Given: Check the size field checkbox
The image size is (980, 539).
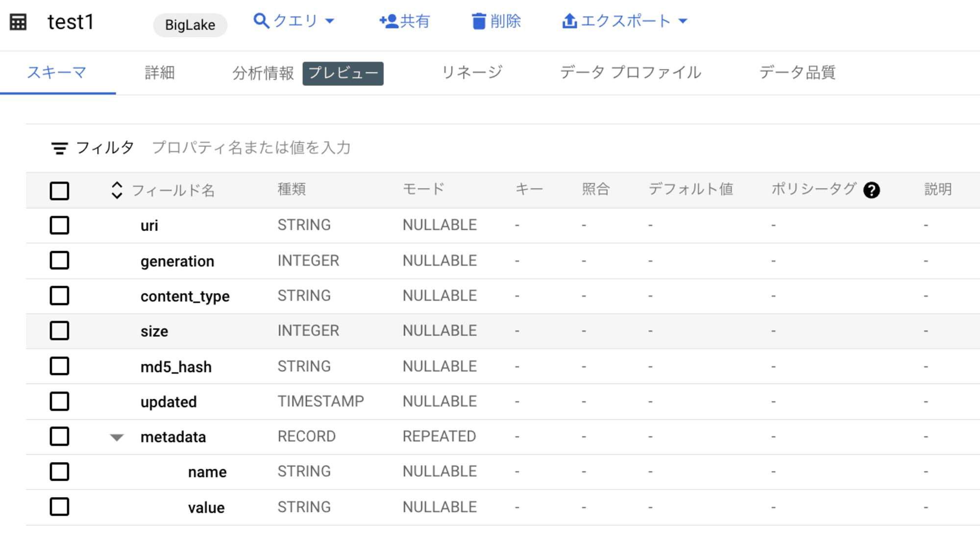Looking at the screenshot, I should (59, 331).
